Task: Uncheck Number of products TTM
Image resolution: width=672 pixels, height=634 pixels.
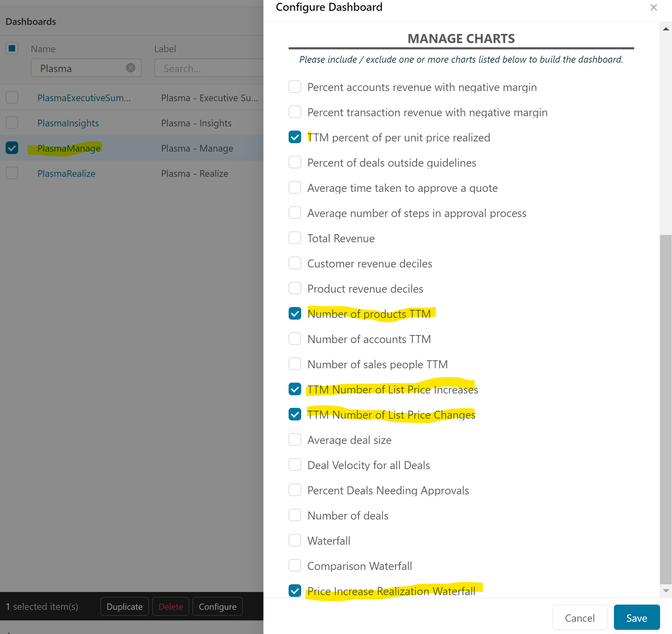Action: (x=295, y=314)
